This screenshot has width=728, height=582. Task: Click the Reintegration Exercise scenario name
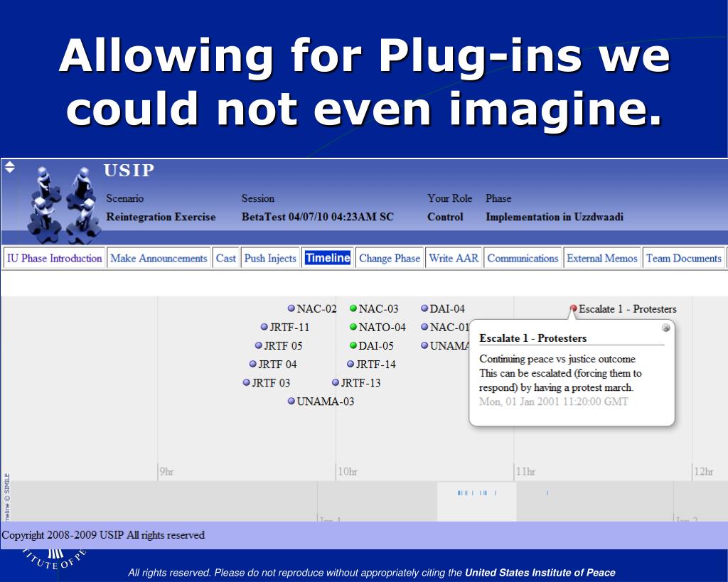(161, 217)
